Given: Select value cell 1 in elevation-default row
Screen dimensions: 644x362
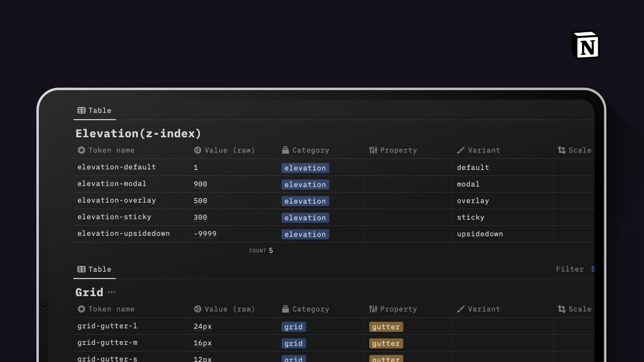Looking at the screenshot, I should (233, 167).
